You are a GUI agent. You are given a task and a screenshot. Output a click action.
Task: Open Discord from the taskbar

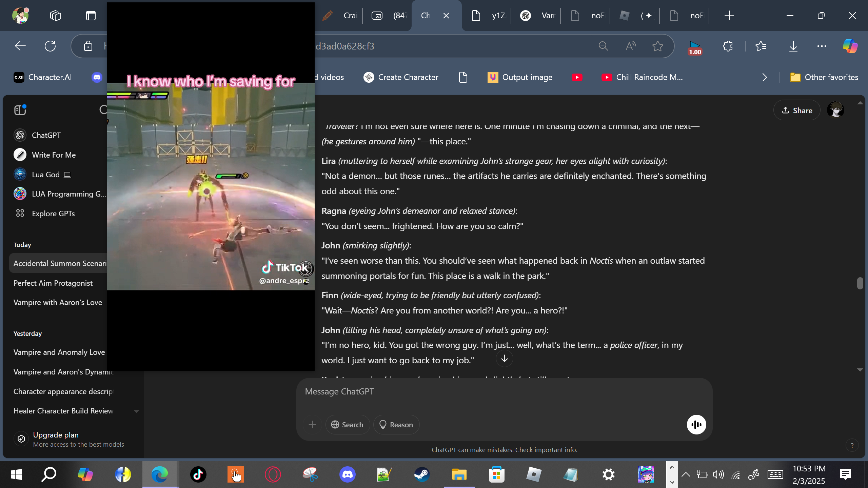pos(348,474)
